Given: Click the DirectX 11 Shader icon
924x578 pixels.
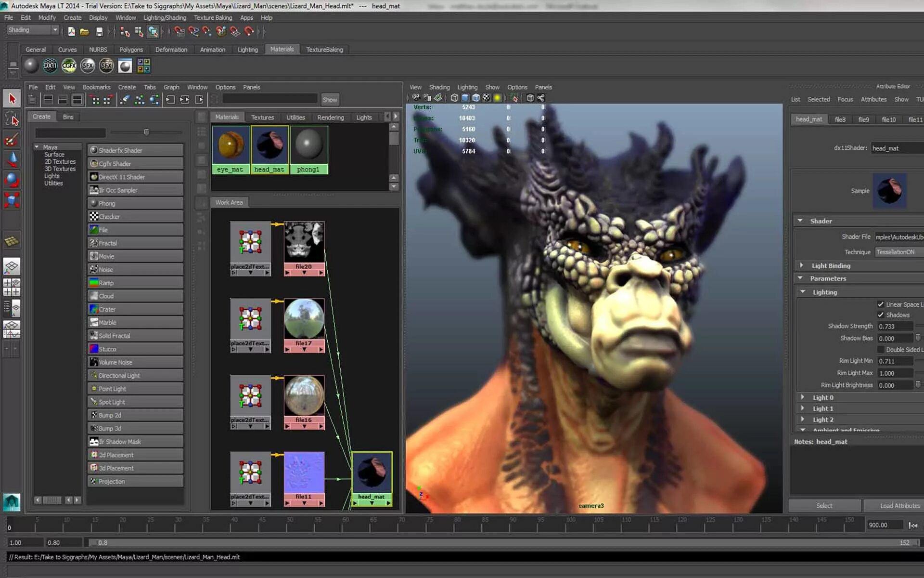Looking at the screenshot, I should [x=94, y=176].
